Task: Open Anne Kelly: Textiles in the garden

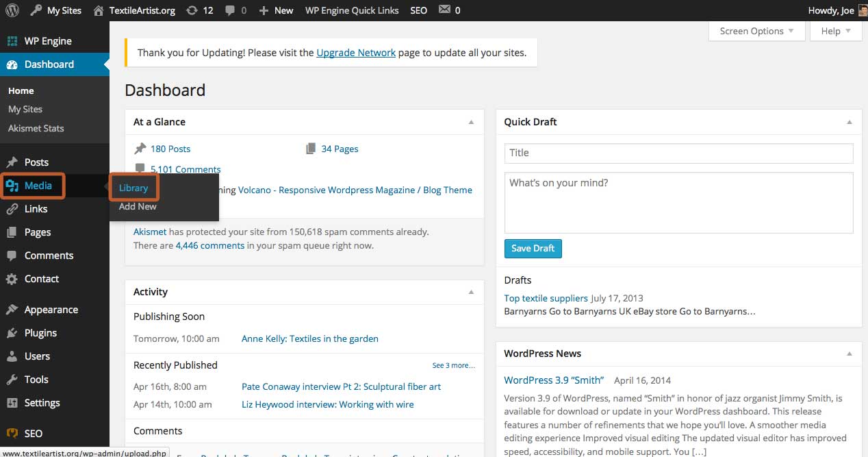Action: [310, 338]
